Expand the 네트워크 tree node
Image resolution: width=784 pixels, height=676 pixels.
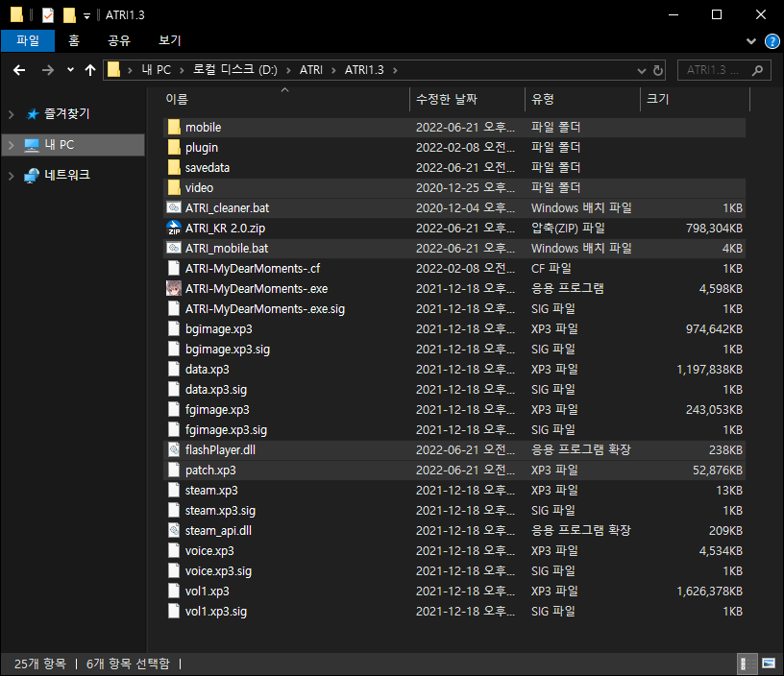pos(11,176)
